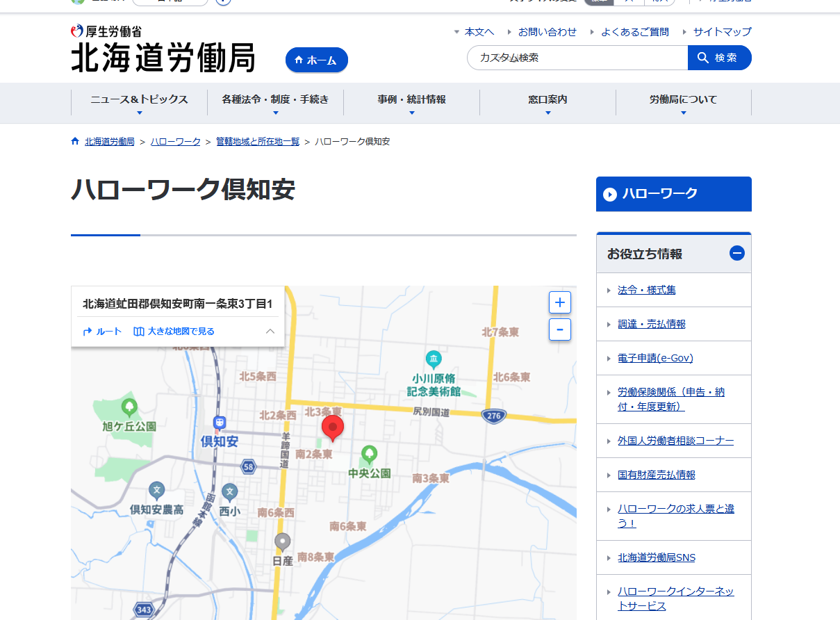Open the 労働局について menu

click(x=683, y=103)
